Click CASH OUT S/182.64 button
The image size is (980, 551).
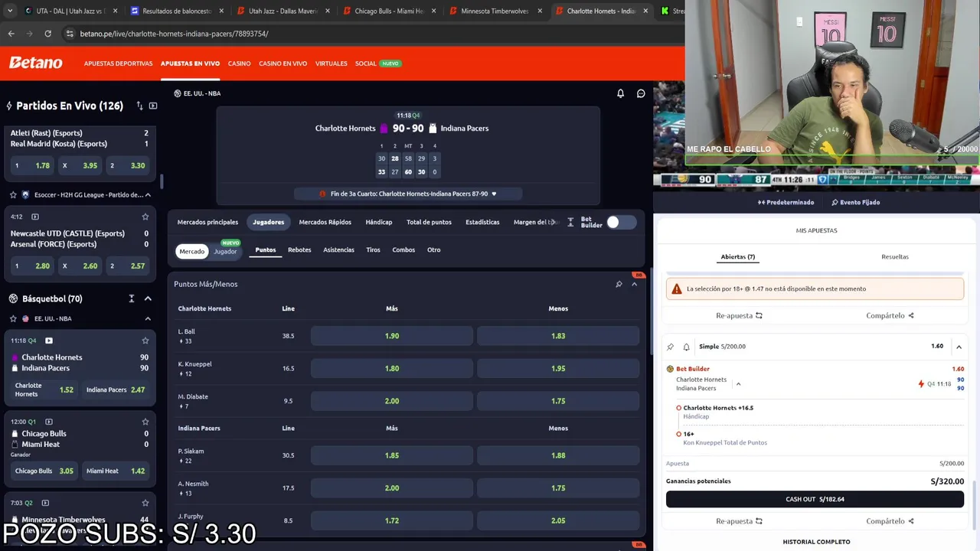tap(815, 499)
